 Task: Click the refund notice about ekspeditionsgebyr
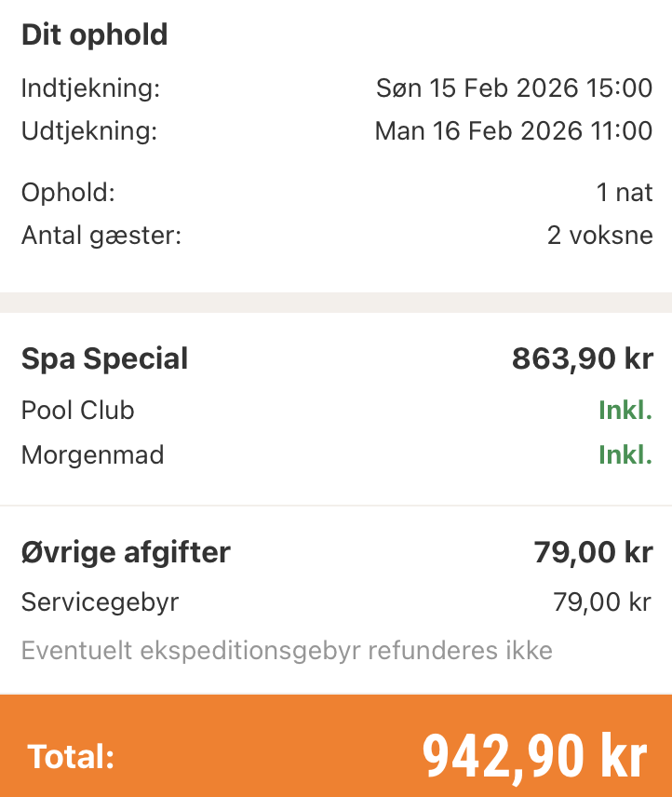tap(287, 650)
